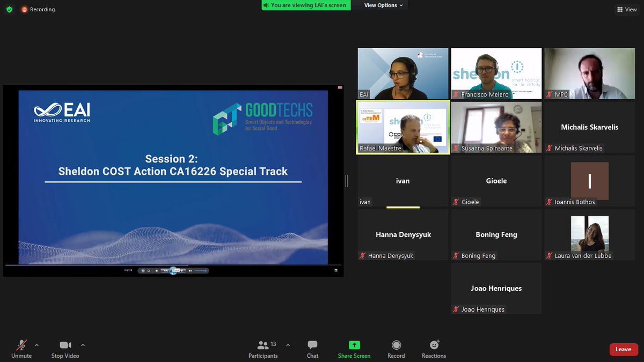This screenshot has width=644, height=362.
Task: Open the Participants panel
Action: click(x=263, y=349)
